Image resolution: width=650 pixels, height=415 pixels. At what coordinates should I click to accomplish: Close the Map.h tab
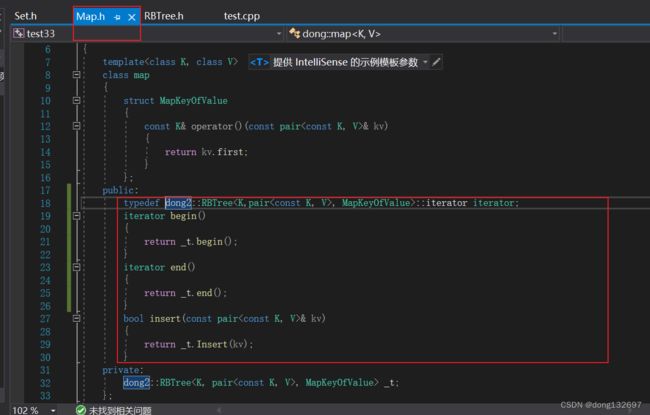pos(132,17)
